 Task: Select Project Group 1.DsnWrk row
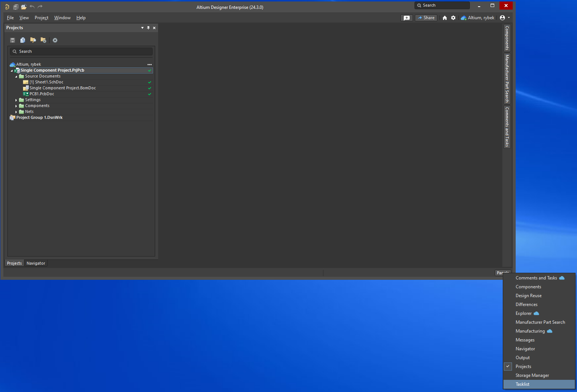click(81, 117)
